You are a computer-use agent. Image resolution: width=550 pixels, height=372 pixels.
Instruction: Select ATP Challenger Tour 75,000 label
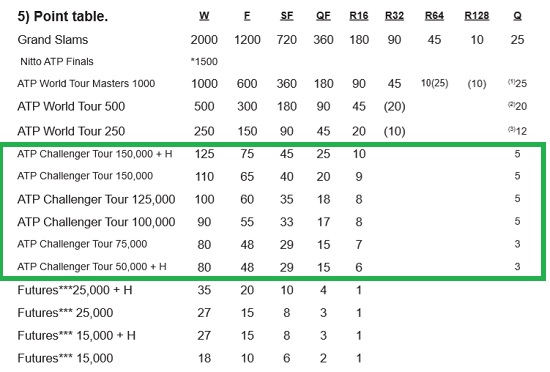click(x=82, y=244)
